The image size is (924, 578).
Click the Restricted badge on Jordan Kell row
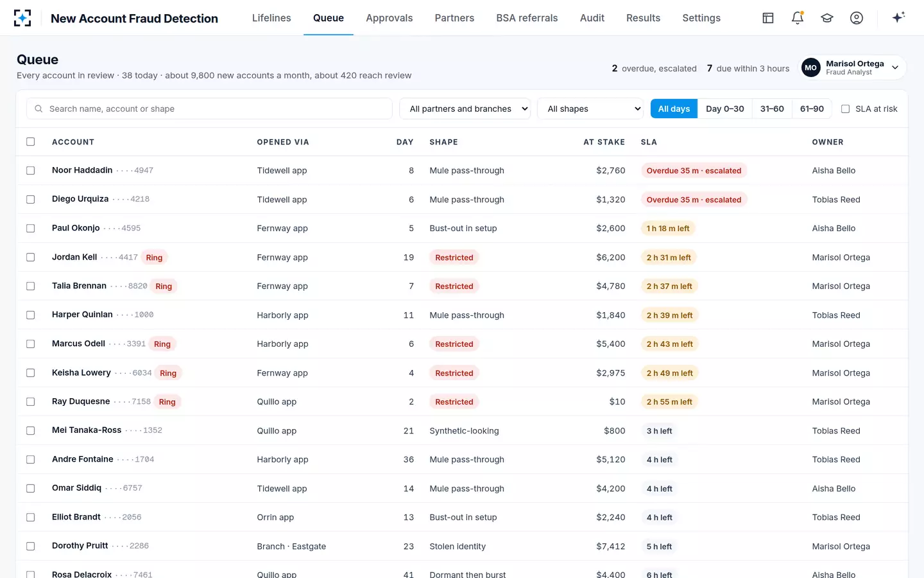[454, 258]
